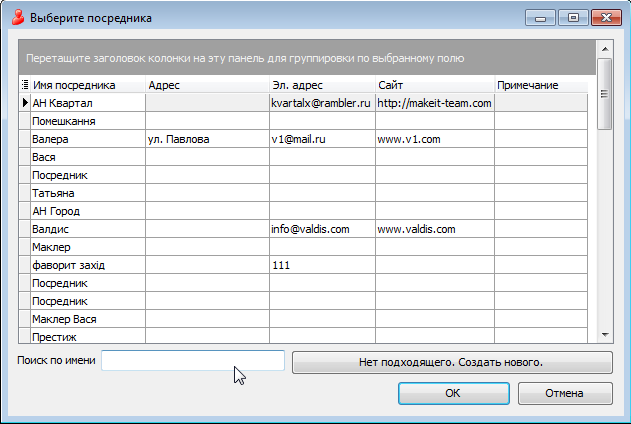Viewport: 631px width, 424px height.
Task: Click the Сайт column header
Action: (434, 85)
